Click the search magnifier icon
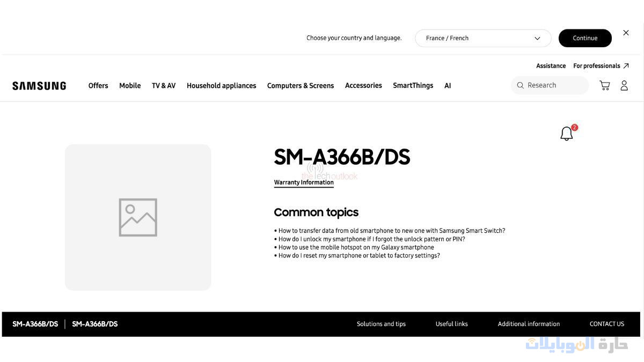644x362 pixels. pos(520,85)
